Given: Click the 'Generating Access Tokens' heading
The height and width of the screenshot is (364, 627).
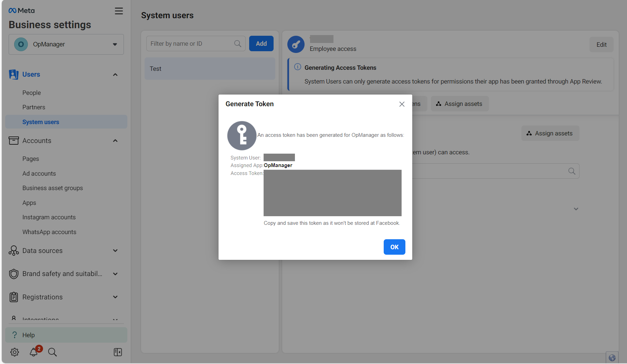Looking at the screenshot, I should 340,68.
